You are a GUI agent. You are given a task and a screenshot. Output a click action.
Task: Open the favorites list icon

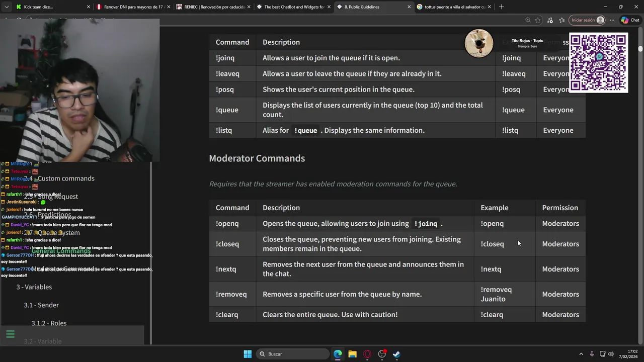tap(562, 20)
